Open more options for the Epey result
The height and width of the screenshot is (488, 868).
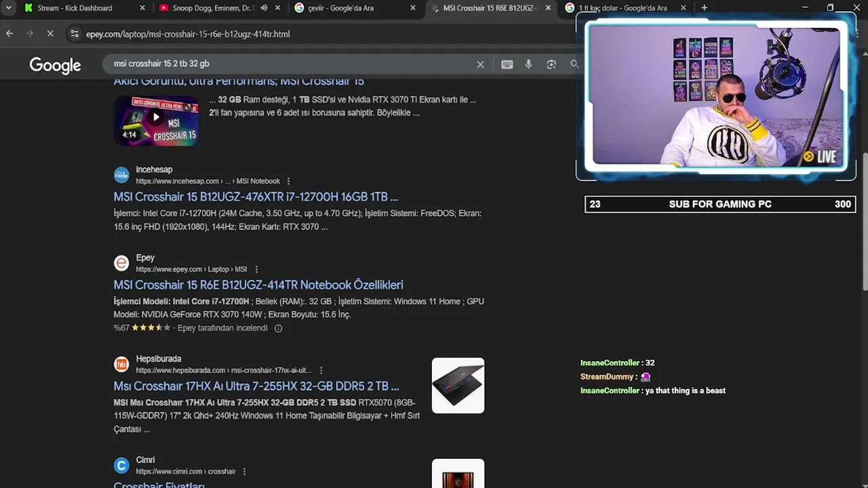[x=256, y=269]
